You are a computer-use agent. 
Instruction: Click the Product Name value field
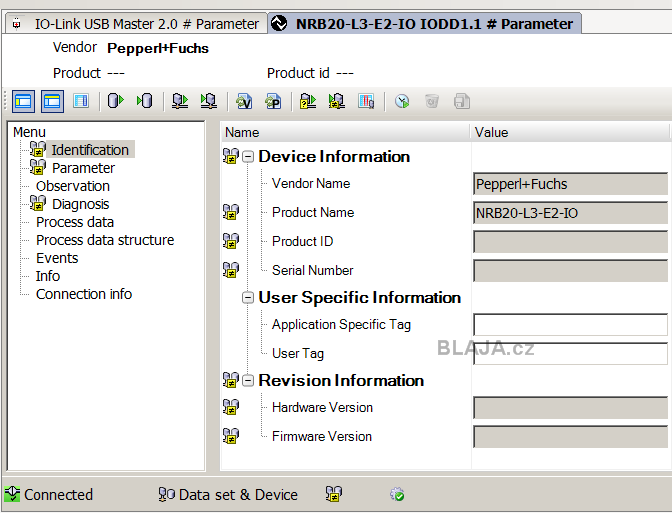coord(570,213)
